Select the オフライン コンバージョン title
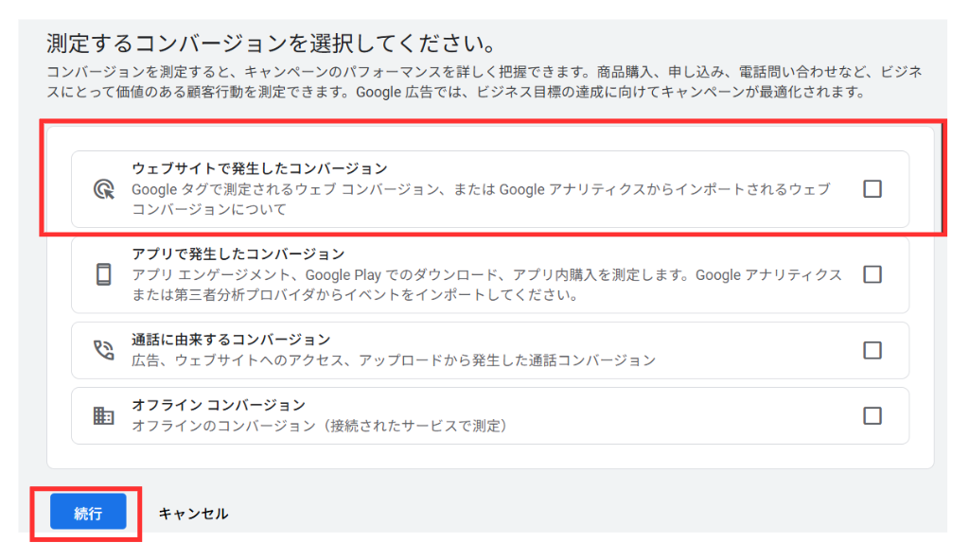 click(x=219, y=405)
